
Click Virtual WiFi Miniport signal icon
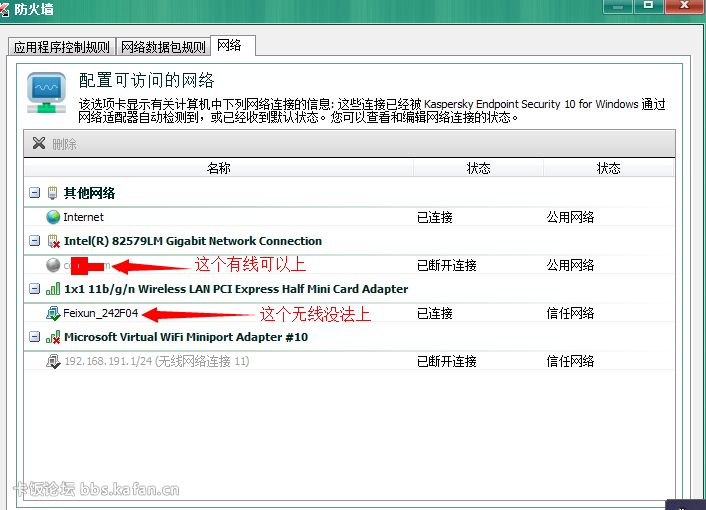pos(53,337)
